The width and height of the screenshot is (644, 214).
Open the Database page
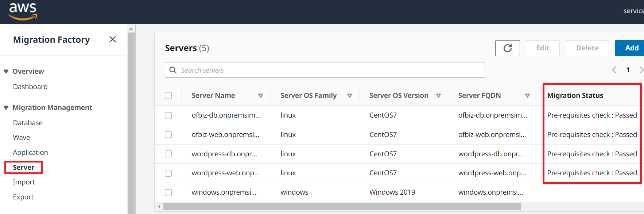tap(28, 123)
